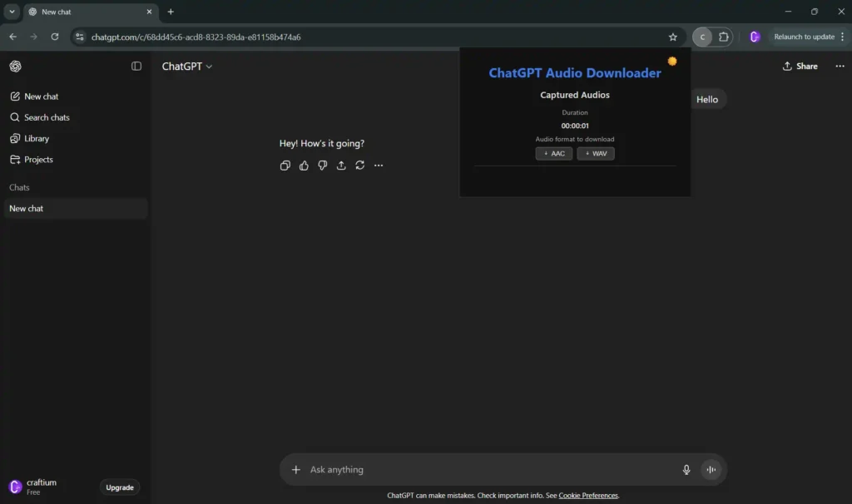Open Library in the sidebar
Image resolution: width=852 pixels, height=504 pixels.
coord(37,139)
